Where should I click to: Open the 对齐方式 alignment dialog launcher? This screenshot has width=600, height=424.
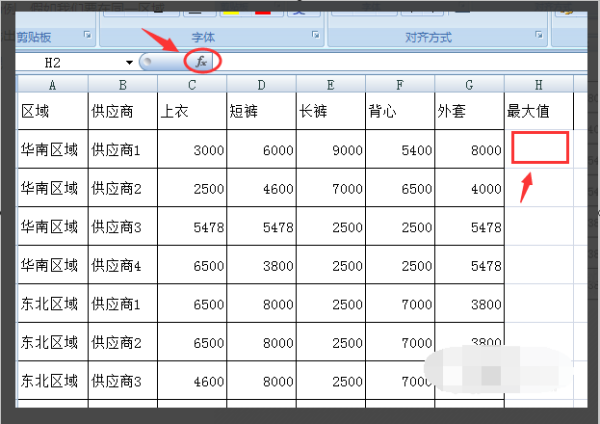coord(539,35)
